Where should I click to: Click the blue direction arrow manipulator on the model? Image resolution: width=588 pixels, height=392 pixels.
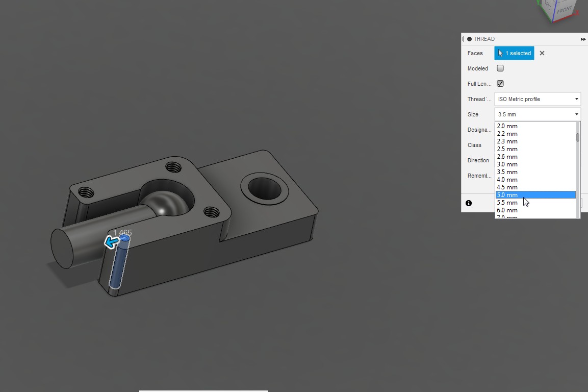point(111,242)
